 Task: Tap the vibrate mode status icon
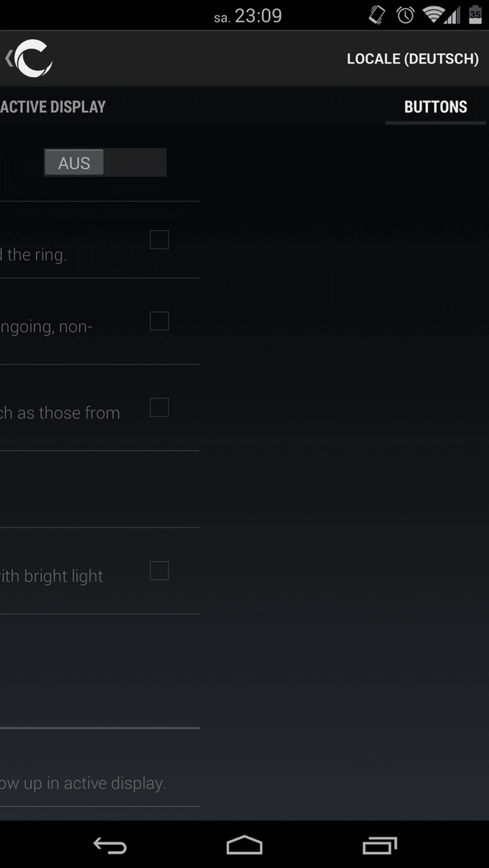377,15
